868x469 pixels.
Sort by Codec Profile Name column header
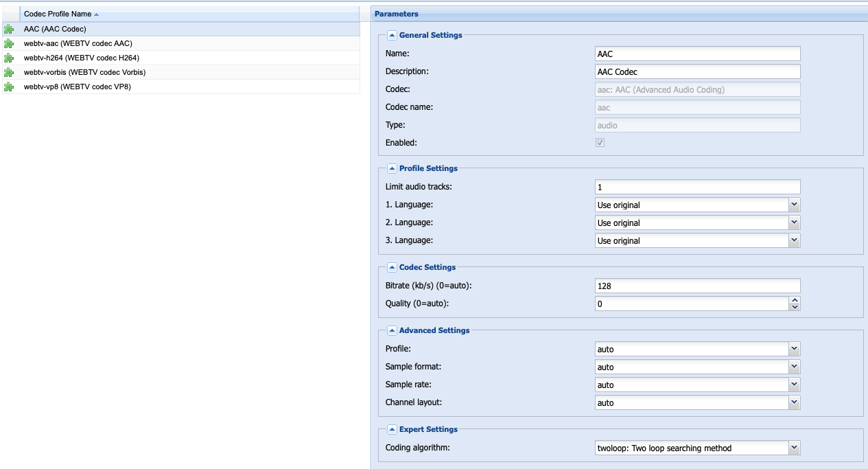point(58,14)
